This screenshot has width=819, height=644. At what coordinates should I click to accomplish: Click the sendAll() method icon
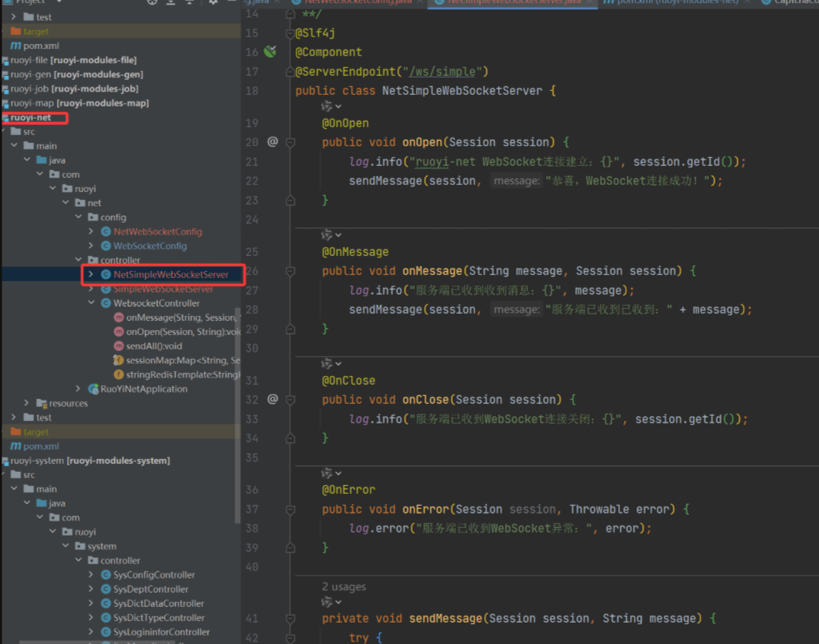[119, 346]
